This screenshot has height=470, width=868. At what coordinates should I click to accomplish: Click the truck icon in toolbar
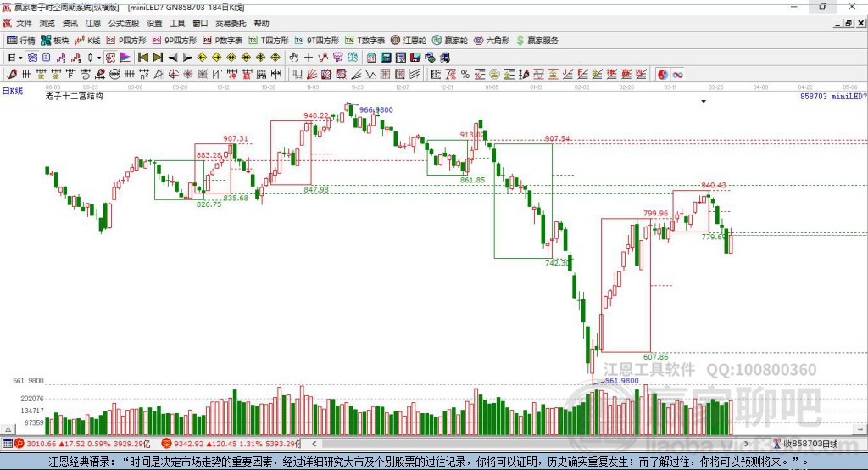tap(444, 58)
